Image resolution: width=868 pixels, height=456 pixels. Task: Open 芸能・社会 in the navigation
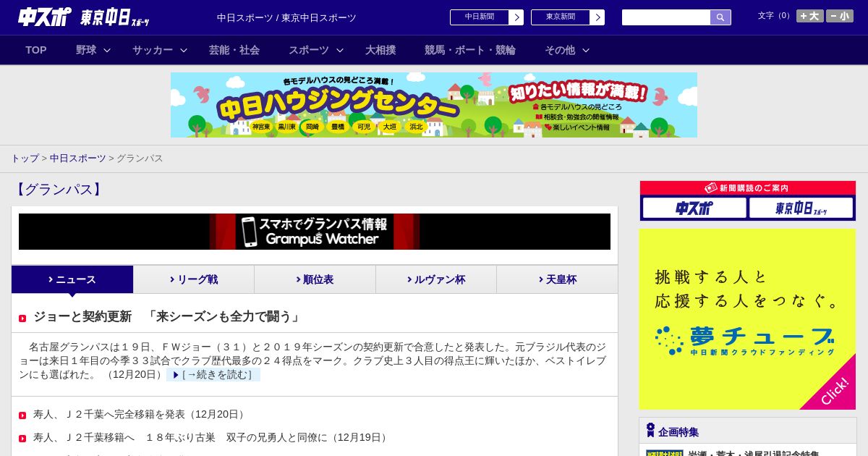pyautogui.click(x=234, y=50)
